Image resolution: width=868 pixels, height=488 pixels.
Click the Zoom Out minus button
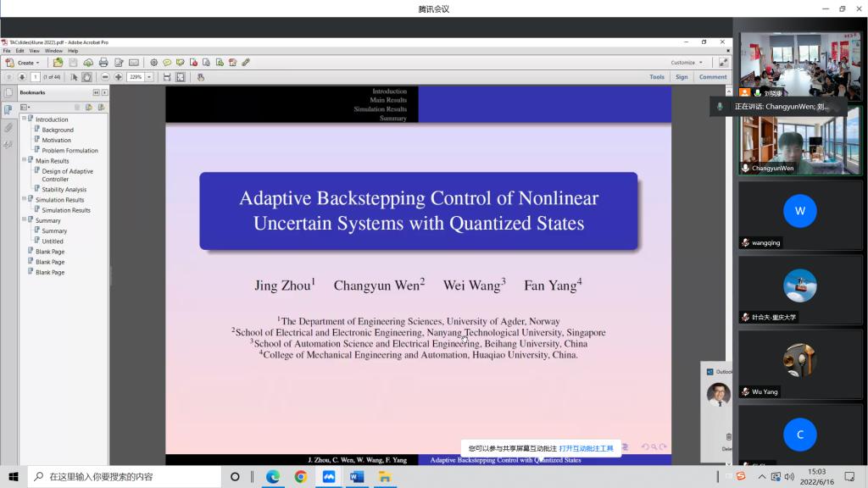tap(105, 77)
